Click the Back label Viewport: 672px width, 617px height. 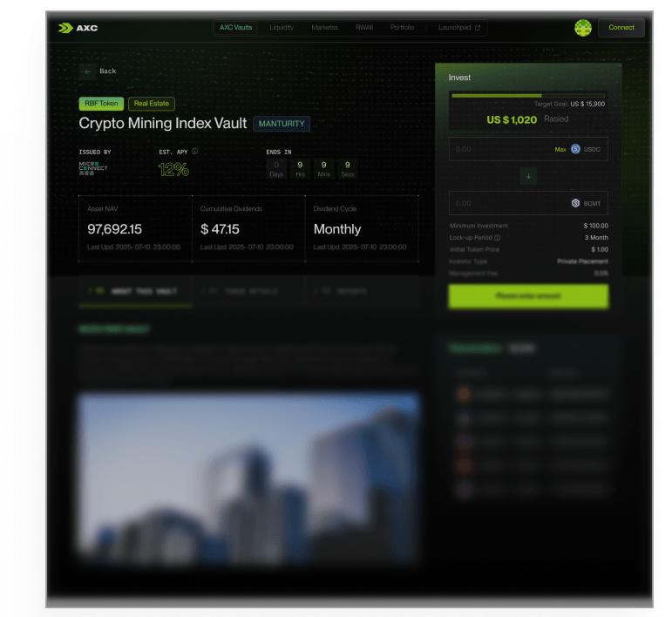(x=107, y=71)
